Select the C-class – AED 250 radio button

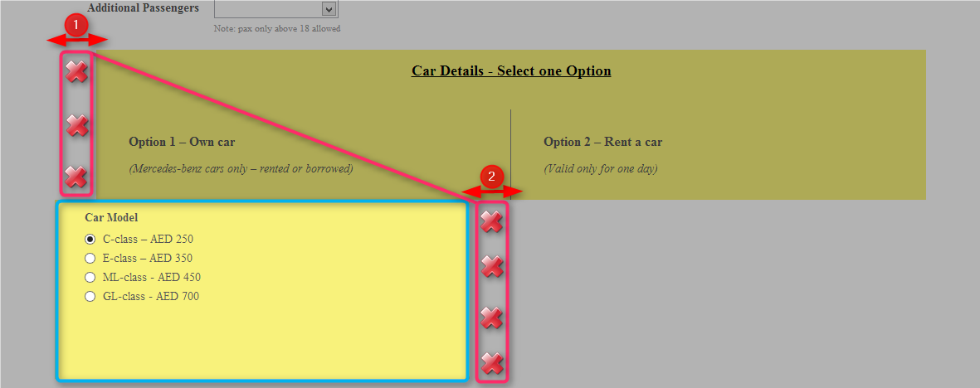tap(90, 239)
